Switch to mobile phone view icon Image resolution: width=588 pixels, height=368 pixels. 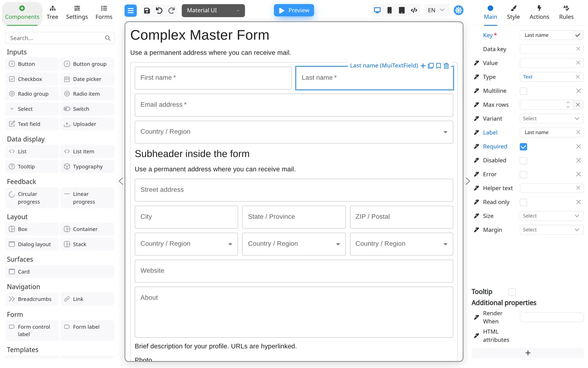coord(390,11)
